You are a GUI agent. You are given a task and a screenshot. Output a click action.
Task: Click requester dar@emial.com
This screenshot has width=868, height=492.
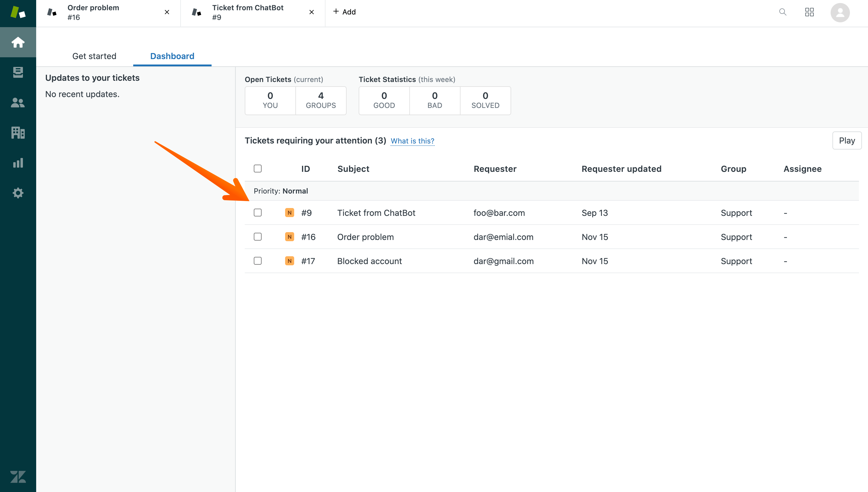pos(503,237)
